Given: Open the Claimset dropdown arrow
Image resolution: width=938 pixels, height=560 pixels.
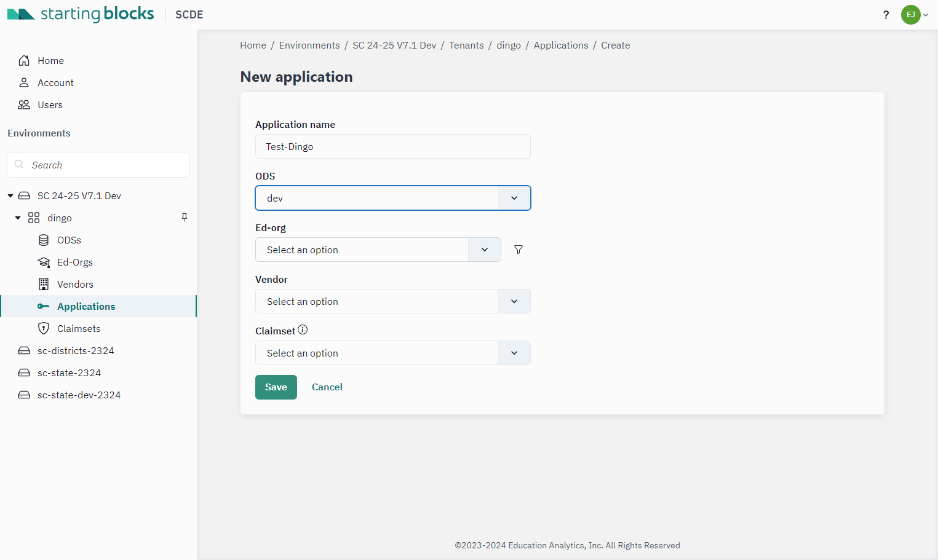Looking at the screenshot, I should tap(514, 353).
